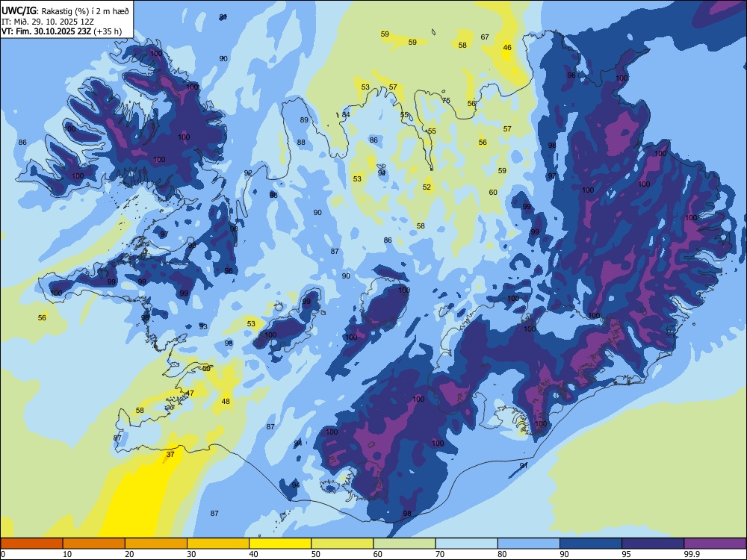Image resolution: width=747 pixels, height=560 pixels.
Task: Click the humidity value '75' on the map
Action: click(x=446, y=101)
